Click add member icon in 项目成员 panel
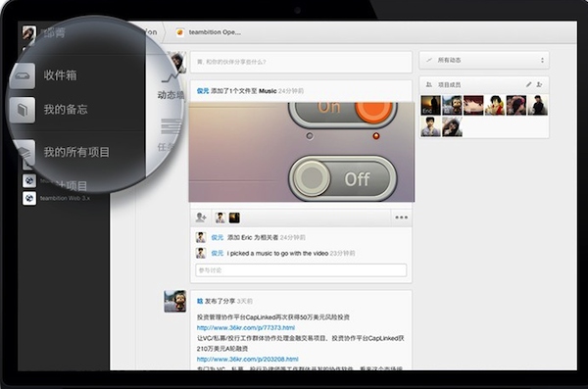Image resolution: width=588 pixels, height=389 pixels. coord(539,84)
